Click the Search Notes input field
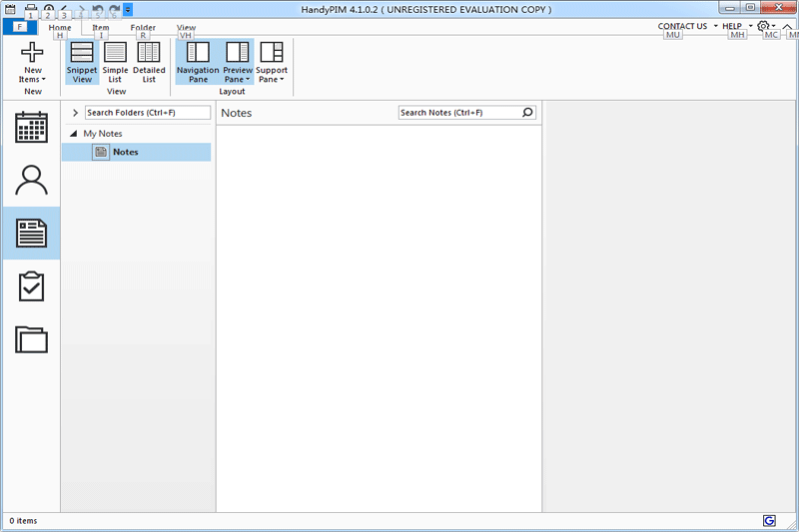This screenshot has height=532, width=799. click(x=459, y=113)
